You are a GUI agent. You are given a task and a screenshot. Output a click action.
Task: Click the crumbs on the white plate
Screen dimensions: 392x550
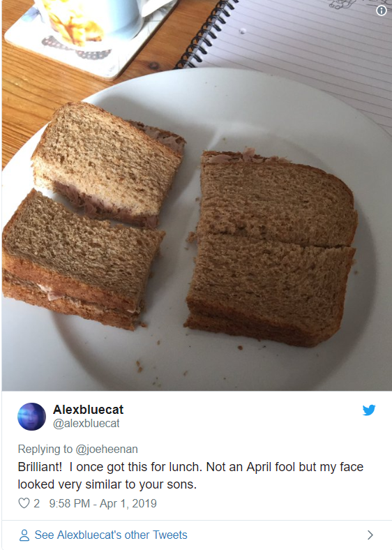coord(140,366)
